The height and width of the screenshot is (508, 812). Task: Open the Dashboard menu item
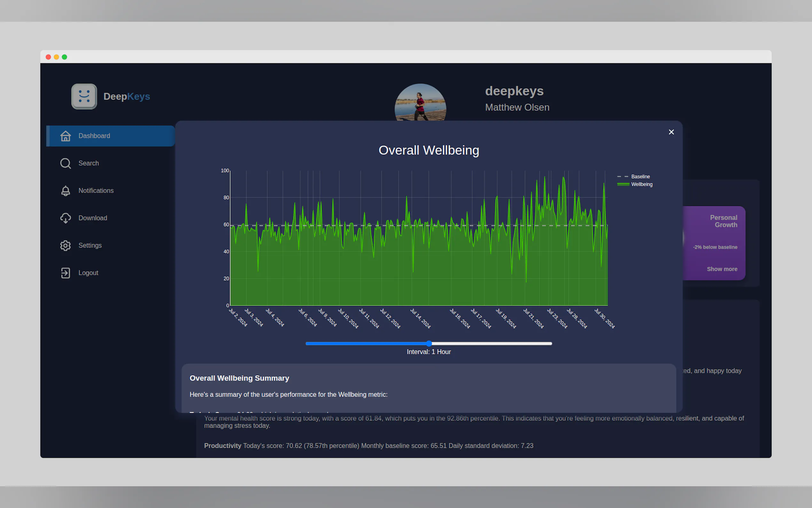[x=94, y=136]
